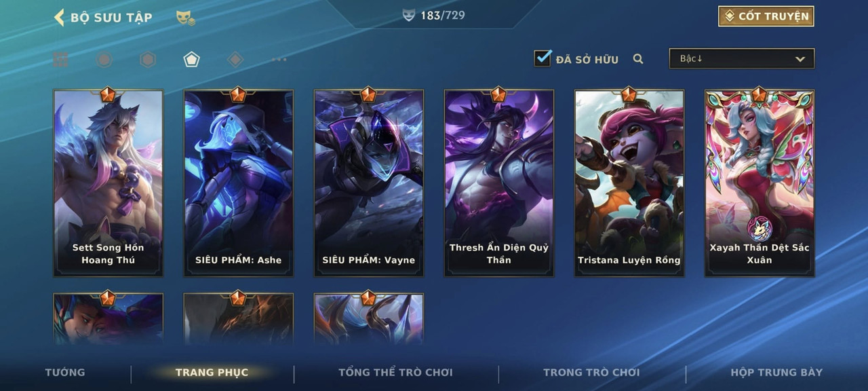
Task: Click the magnifying glass search icon
Action: (x=638, y=59)
